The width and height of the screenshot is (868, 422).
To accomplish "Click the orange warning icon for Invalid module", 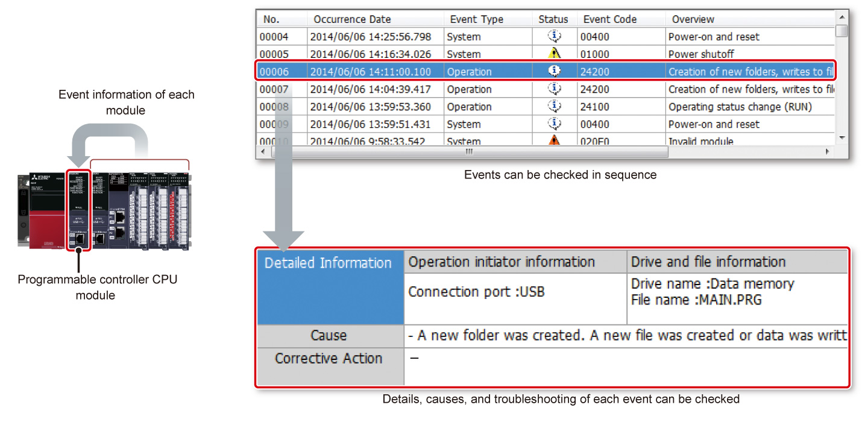I will pyautogui.click(x=554, y=140).
